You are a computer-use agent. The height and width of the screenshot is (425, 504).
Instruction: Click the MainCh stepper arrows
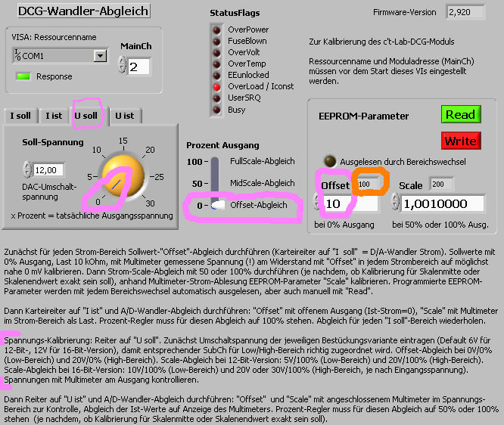coord(122,67)
